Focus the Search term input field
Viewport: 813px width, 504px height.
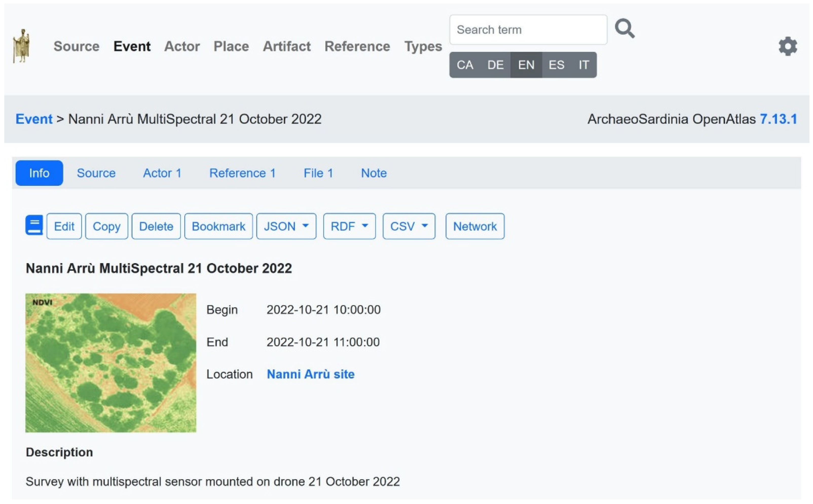pos(528,30)
